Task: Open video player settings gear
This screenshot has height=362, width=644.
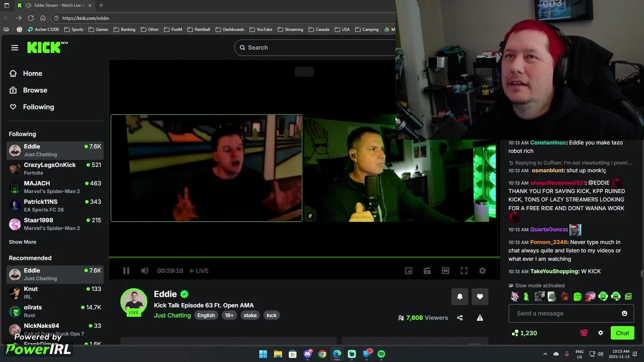Action: pyautogui.click(x=482, y=270)
